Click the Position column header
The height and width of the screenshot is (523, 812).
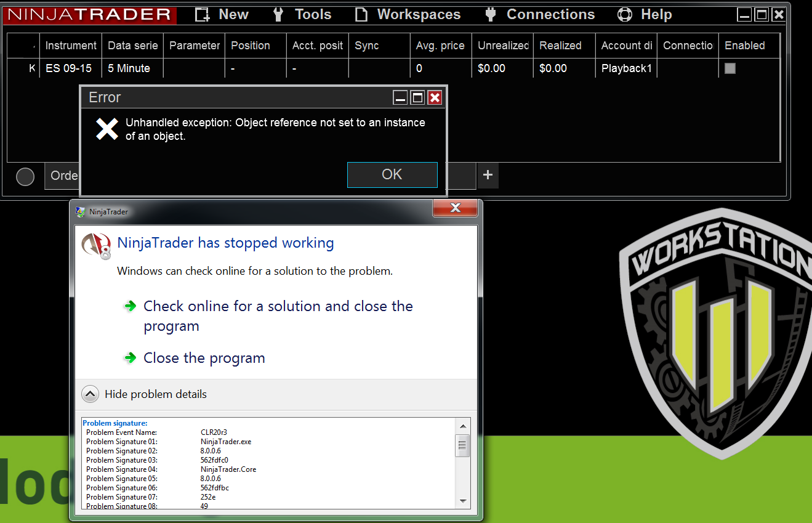pyautogui.click(x=256, y=46)
